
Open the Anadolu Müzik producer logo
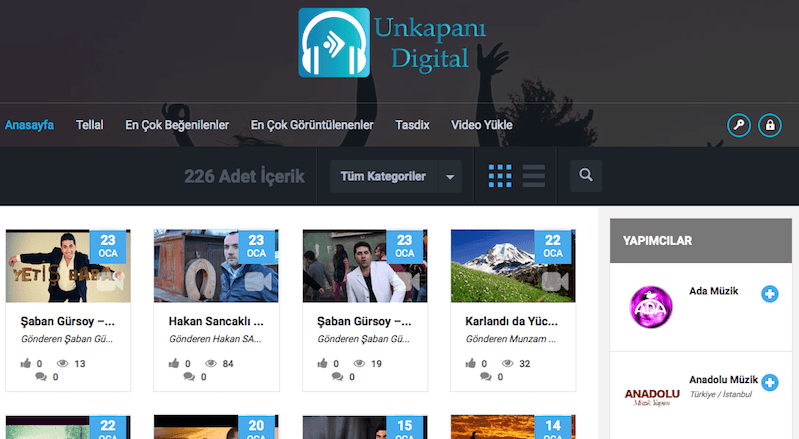pyautogui.click(x=652, y=397)
